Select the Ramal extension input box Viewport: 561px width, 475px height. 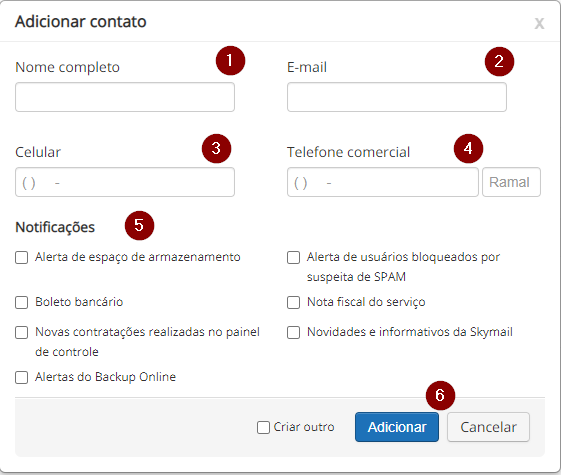coord(511,182)
